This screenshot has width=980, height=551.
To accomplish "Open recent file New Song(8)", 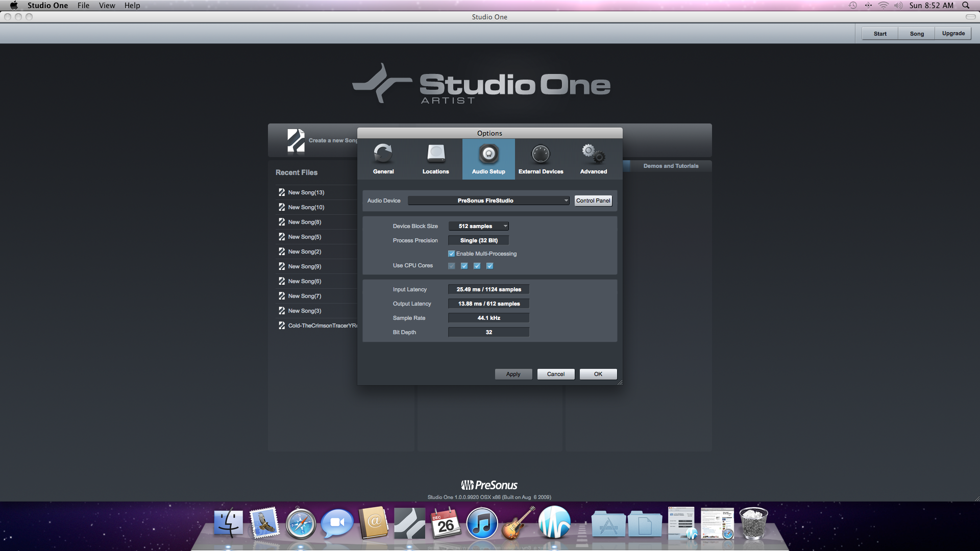I will pyautogui.click(x=305, y=222).
